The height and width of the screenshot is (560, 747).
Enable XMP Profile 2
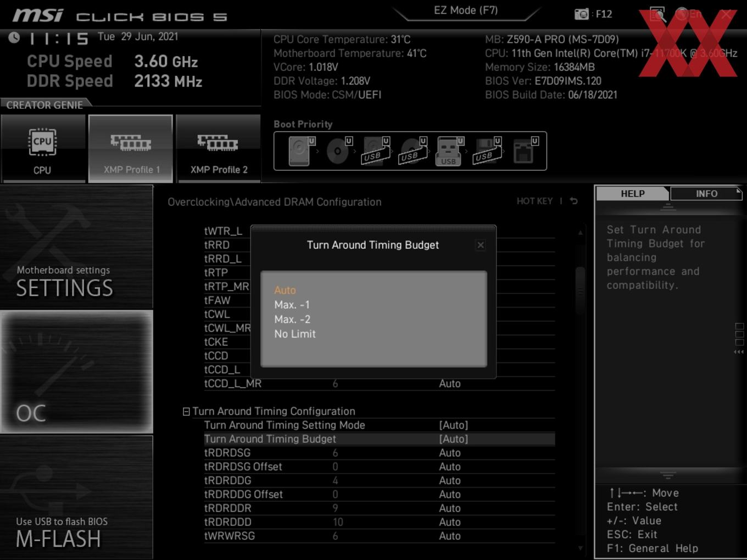219,149
